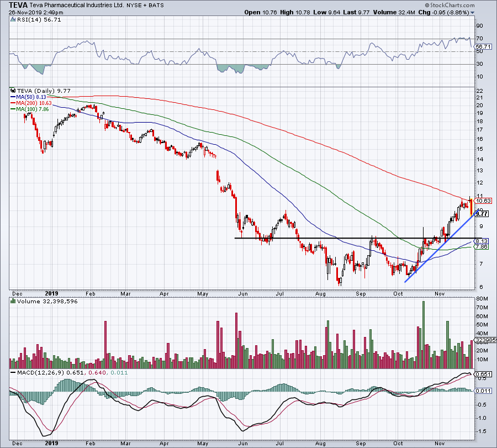Click the '2019' year label on the MACD panel time axis
The width and height of the screenshot is (497, 448).
click(51, 443)
